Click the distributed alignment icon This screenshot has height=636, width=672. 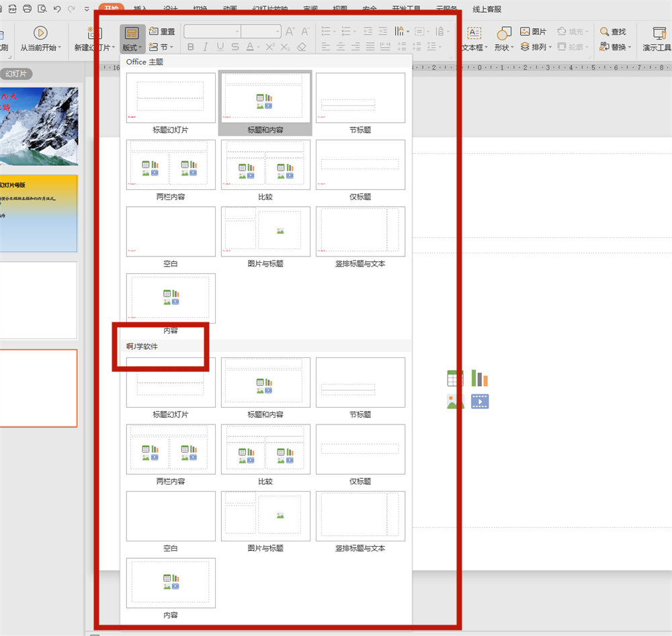click(385, 47)
